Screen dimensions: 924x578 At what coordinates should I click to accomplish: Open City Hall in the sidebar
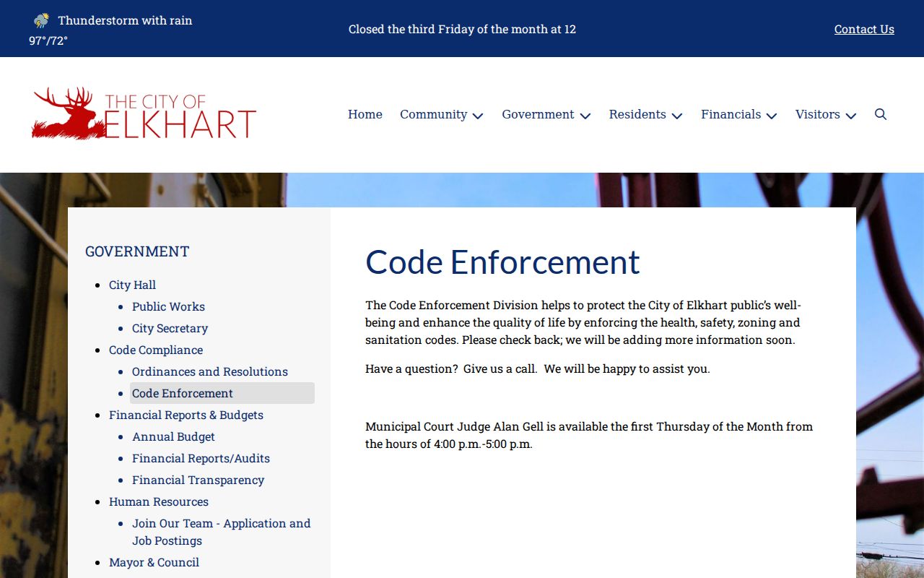point(132,285)
